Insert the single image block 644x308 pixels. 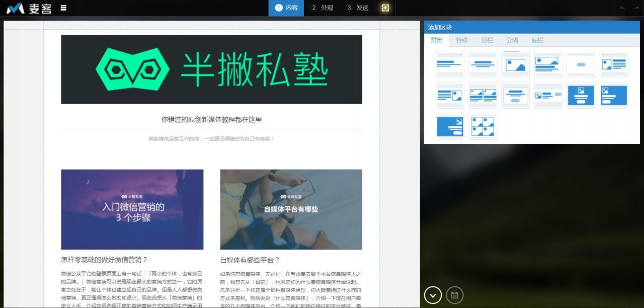515,64
